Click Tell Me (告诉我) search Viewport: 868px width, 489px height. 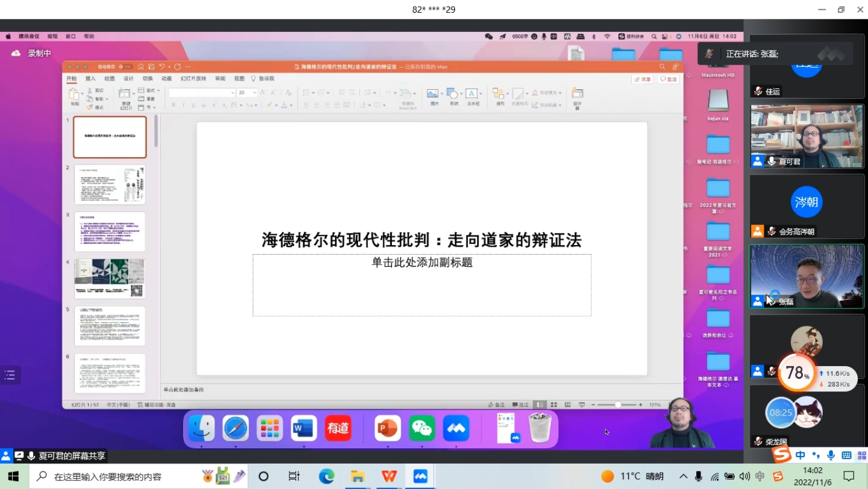[x=263, y=78]
